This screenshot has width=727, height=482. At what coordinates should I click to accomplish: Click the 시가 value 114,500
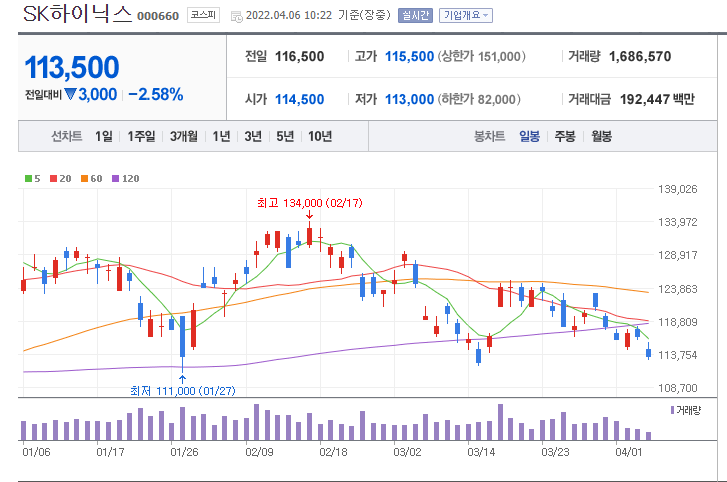(300, 99)
